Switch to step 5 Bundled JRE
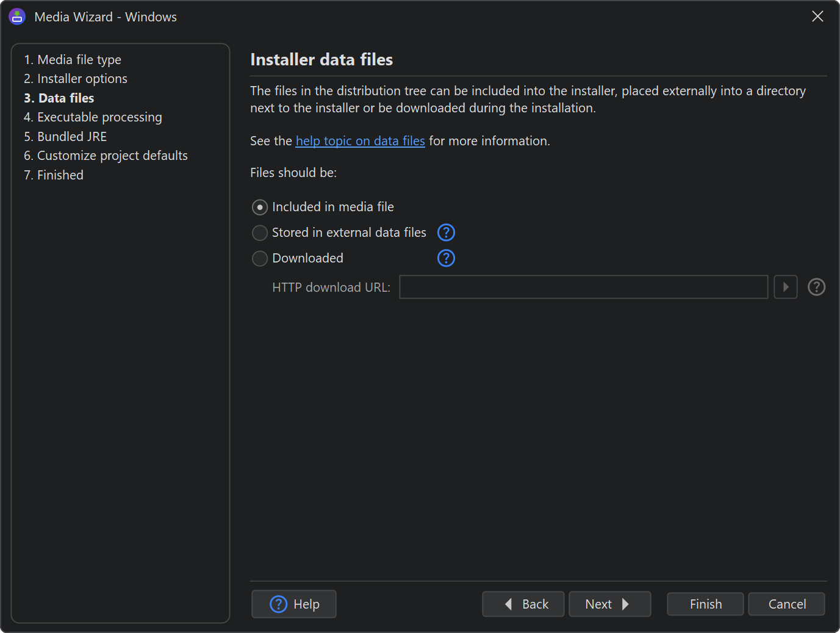The width and height of the screenshot is (840, 633). (65, 137)
